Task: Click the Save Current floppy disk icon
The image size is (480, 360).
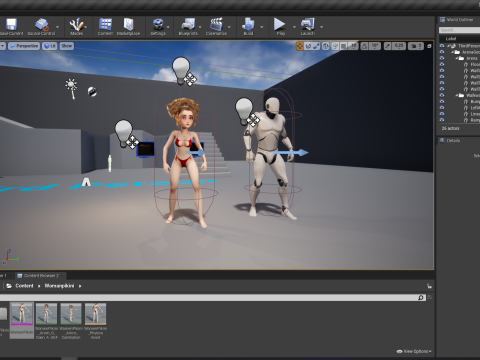Action: 11,25
